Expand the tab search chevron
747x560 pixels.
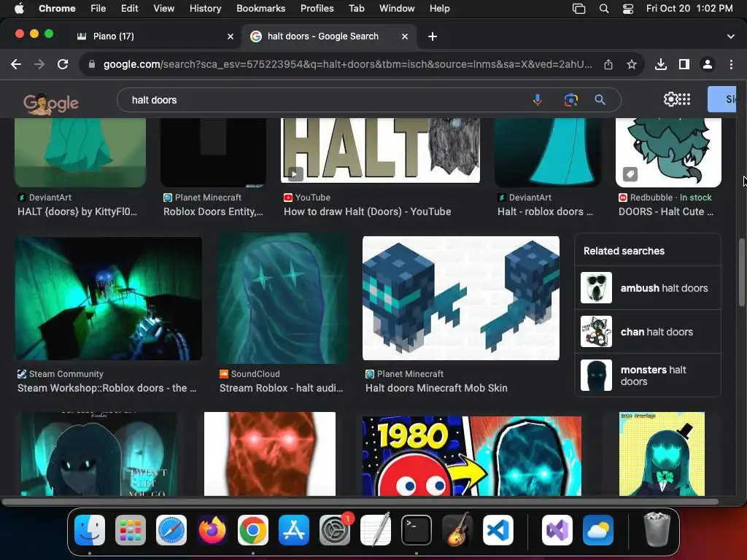pos(731,36)
